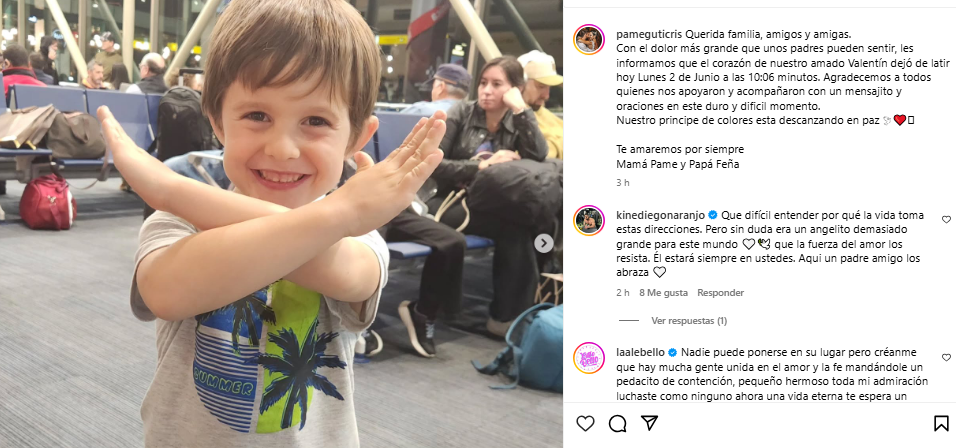This screenshot has height=448, width=963.
Task: Open pameguticris username link in caption
Action: 649,34
